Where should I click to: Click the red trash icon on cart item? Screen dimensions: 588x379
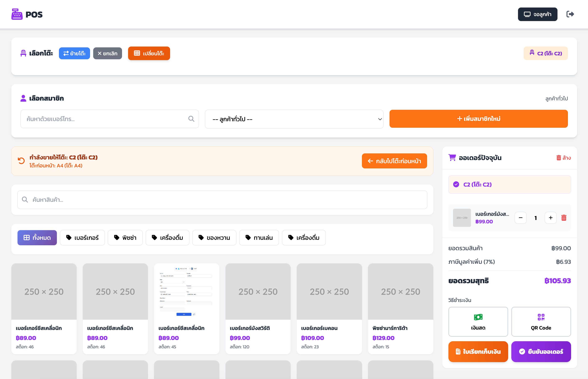[x=564, y=218]
